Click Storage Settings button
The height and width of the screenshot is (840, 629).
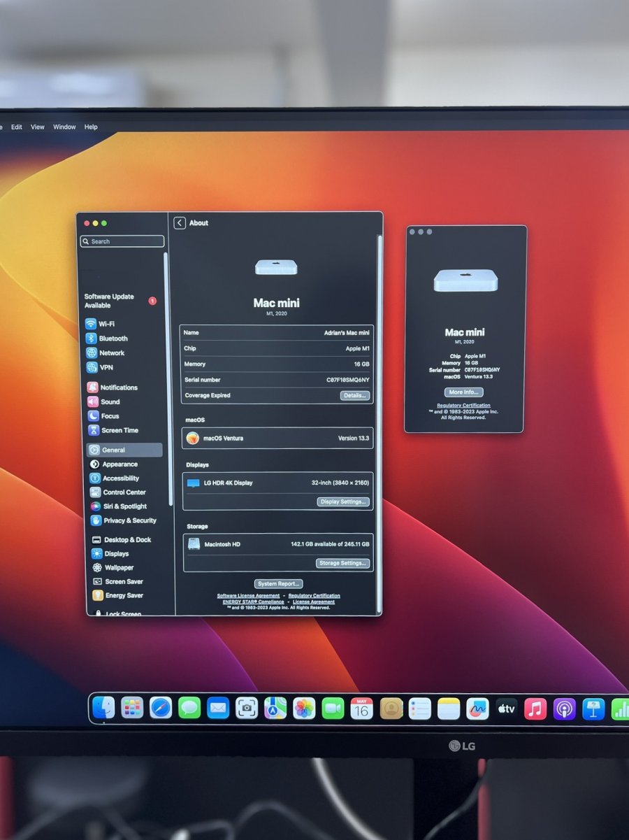pyautogui.click(x=342, y=563)
